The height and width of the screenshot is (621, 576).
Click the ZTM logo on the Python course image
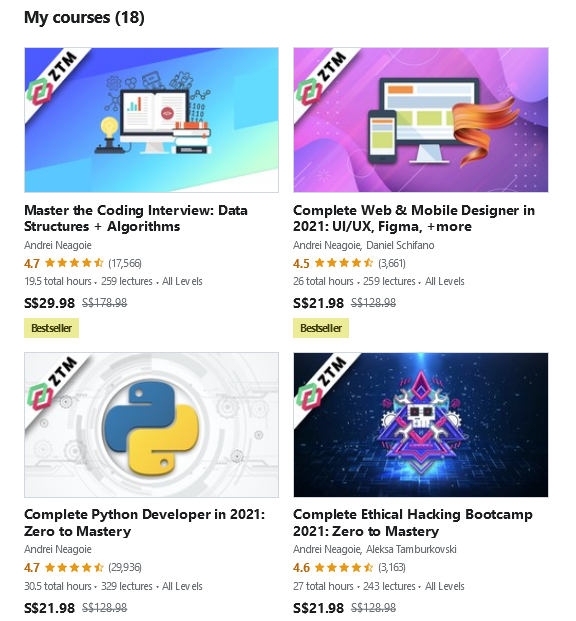pos(51,383)
